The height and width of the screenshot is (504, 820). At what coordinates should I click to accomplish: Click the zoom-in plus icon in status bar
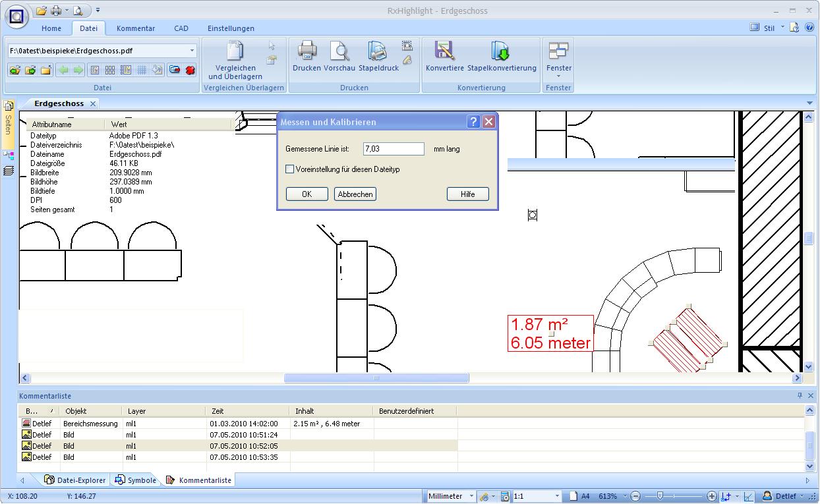click(712, 496)
